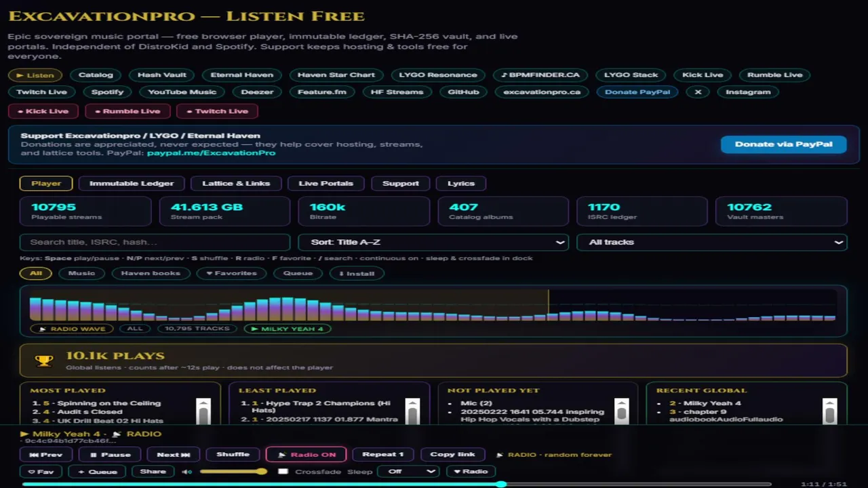Show only Favorites tracks
This screenshot has height=488, width=868.
(x=231, y=274)
